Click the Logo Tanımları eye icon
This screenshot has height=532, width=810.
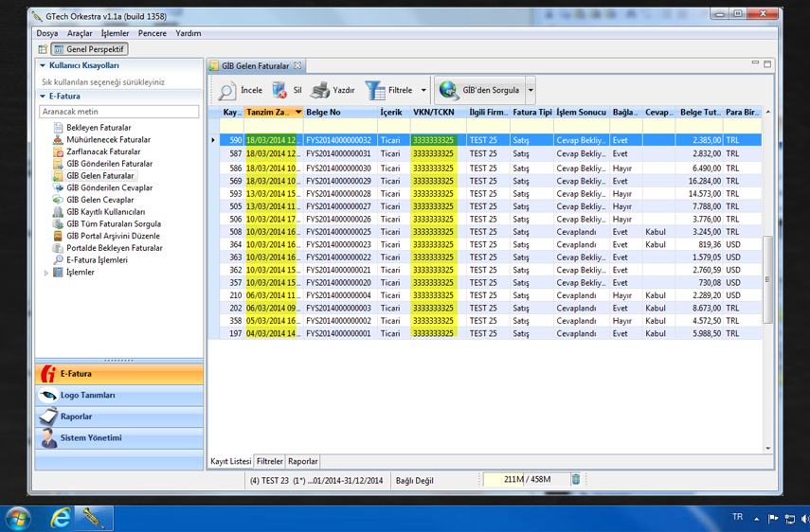[48, 396]
